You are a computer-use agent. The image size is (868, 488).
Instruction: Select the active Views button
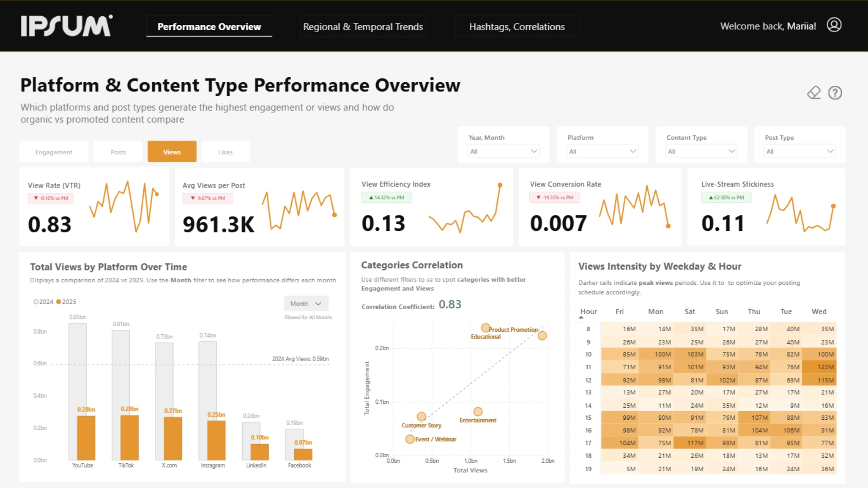172,152
